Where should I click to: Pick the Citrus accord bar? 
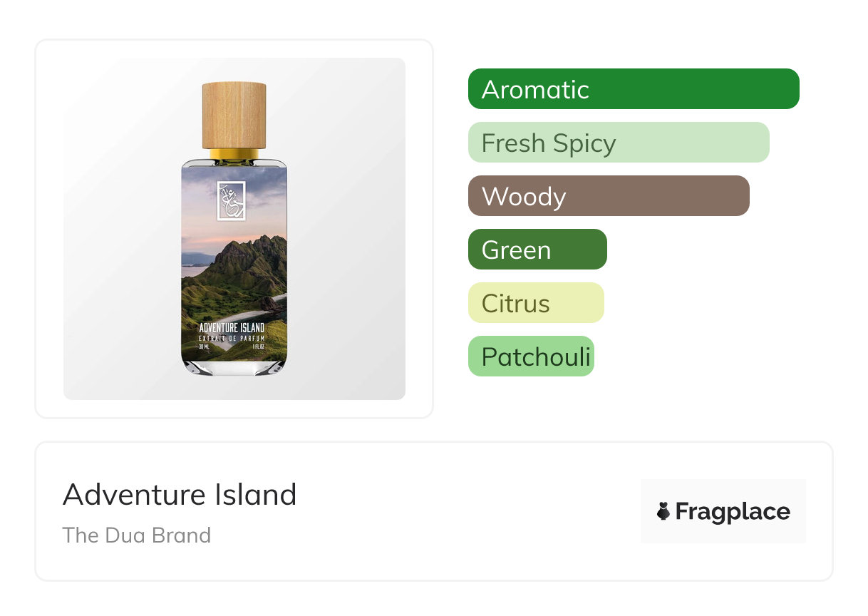coord(536,303)
